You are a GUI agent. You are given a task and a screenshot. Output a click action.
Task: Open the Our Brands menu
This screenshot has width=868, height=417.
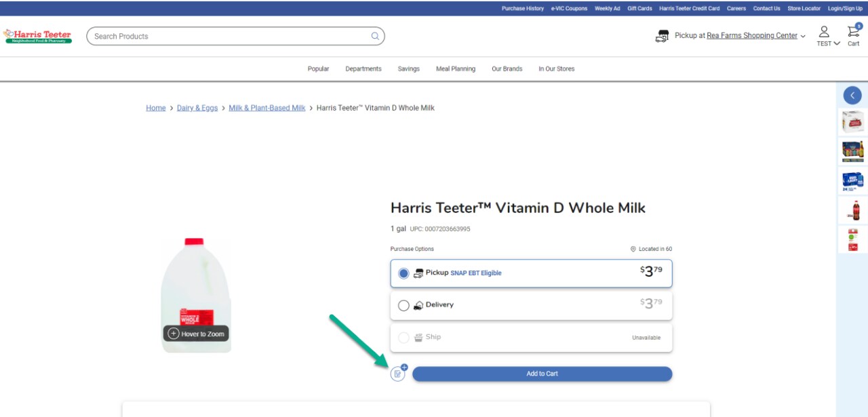(507, 68)
